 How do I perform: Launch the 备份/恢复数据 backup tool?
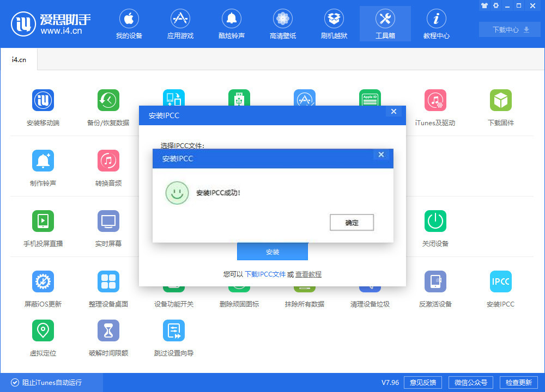tap(108, 106)
